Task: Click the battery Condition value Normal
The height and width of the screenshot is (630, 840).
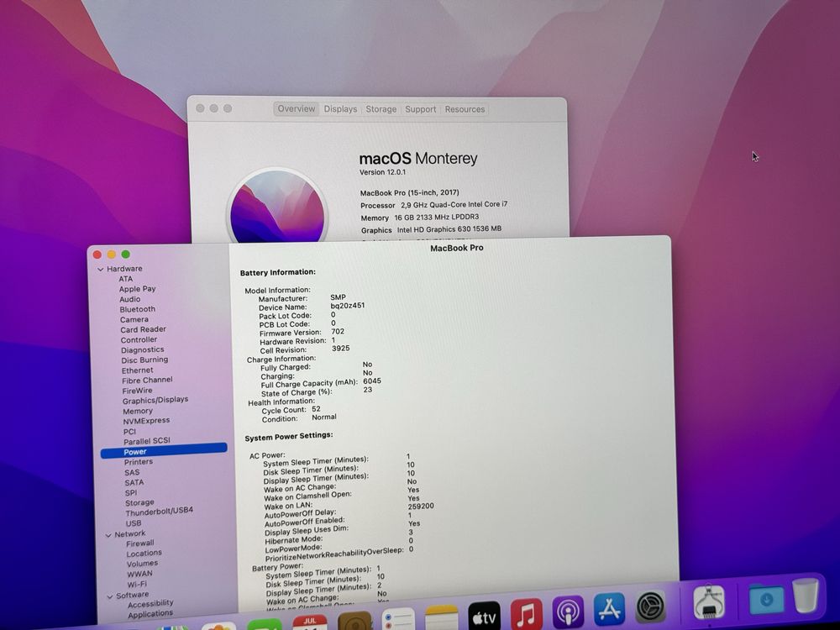Action: click(324, 417)
